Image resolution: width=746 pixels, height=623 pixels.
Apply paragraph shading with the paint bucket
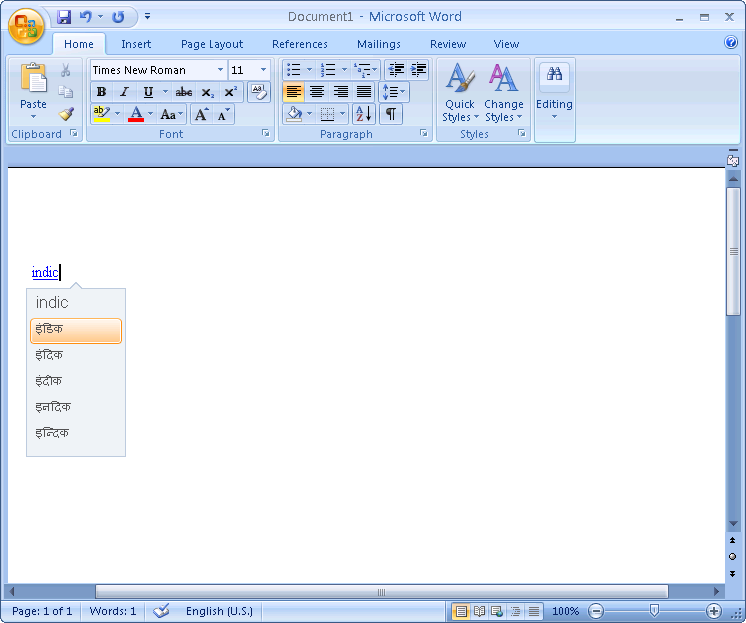pyautogui.click(x=294, y=114)
